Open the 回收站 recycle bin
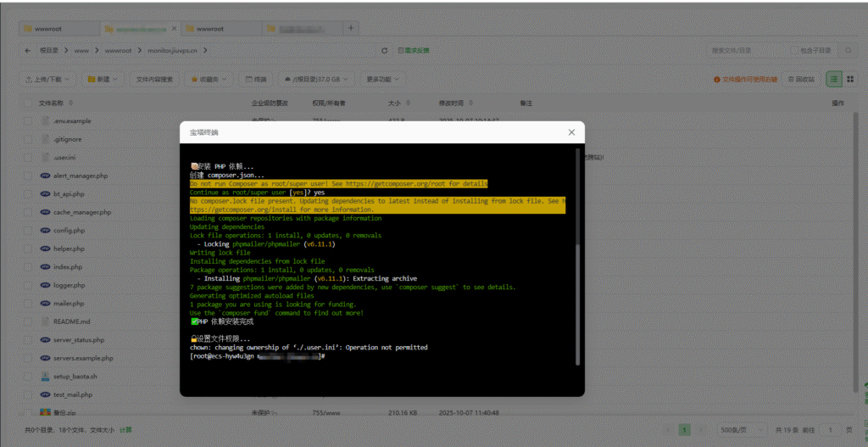This screenshot has width=868, height=447. pyautogui.click(x=801, y=79)
